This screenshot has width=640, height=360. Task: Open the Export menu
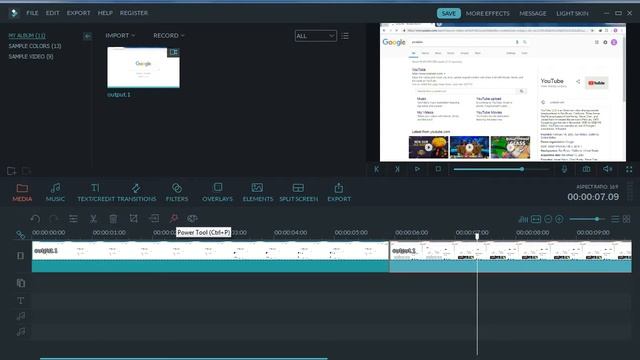coord(78,13)
